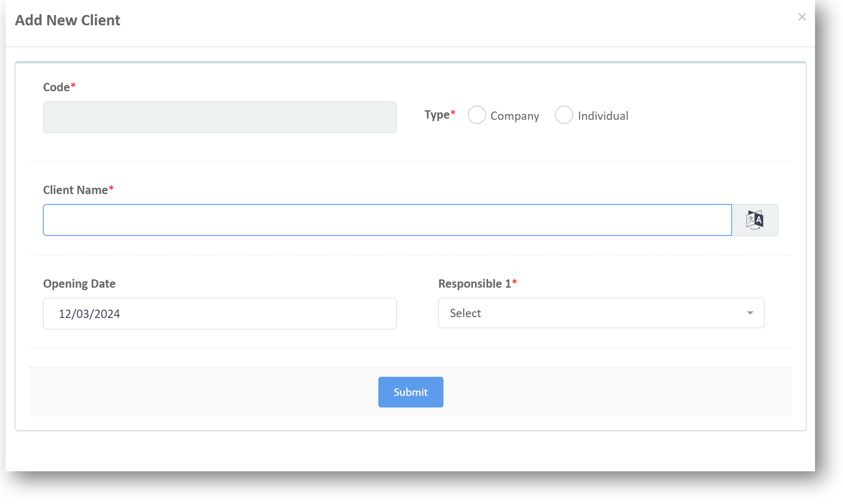Click the 'Opening Date' field label

79,284
